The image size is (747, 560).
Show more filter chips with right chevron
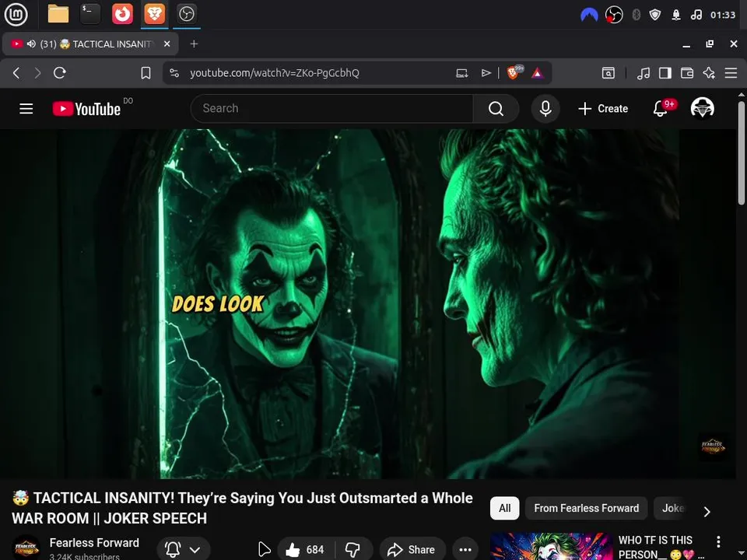tap(707, 512)
